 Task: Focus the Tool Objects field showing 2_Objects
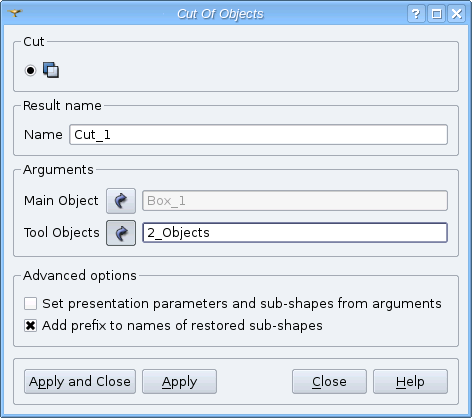[295, 233]
